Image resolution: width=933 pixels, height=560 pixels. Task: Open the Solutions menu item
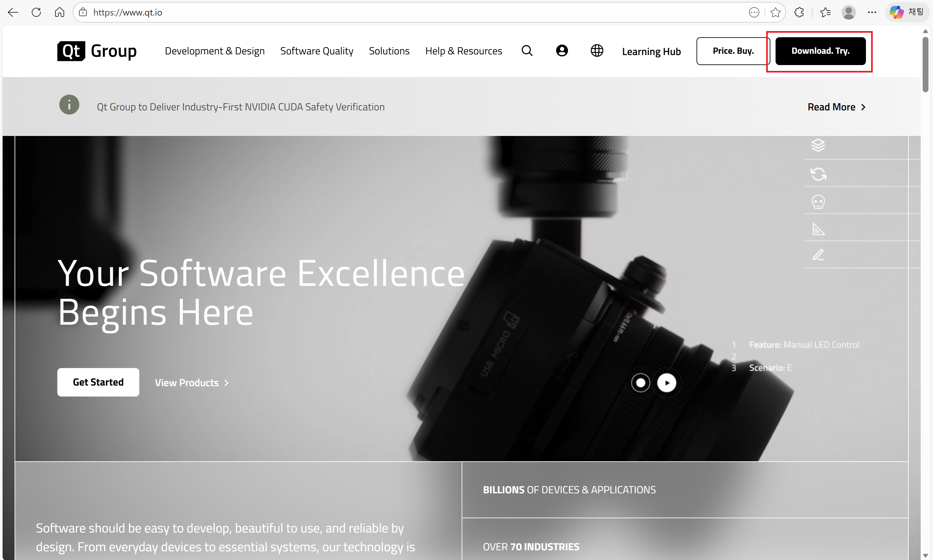389,51
